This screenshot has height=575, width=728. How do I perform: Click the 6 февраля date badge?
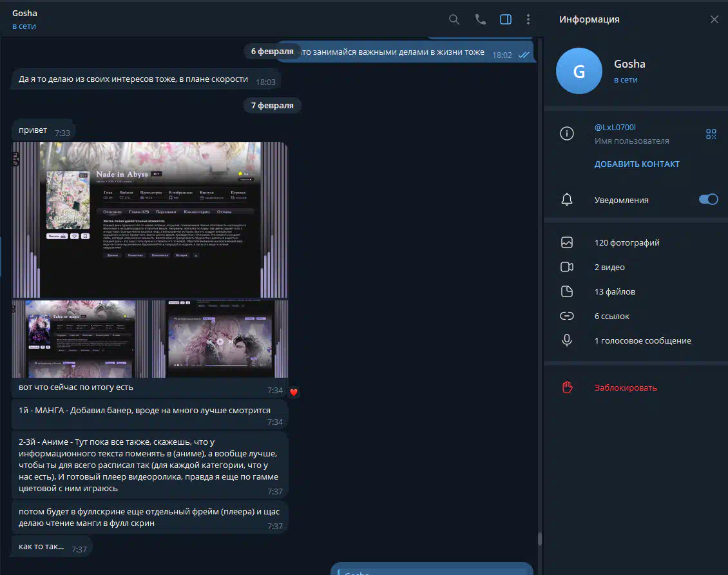point(272,51)
